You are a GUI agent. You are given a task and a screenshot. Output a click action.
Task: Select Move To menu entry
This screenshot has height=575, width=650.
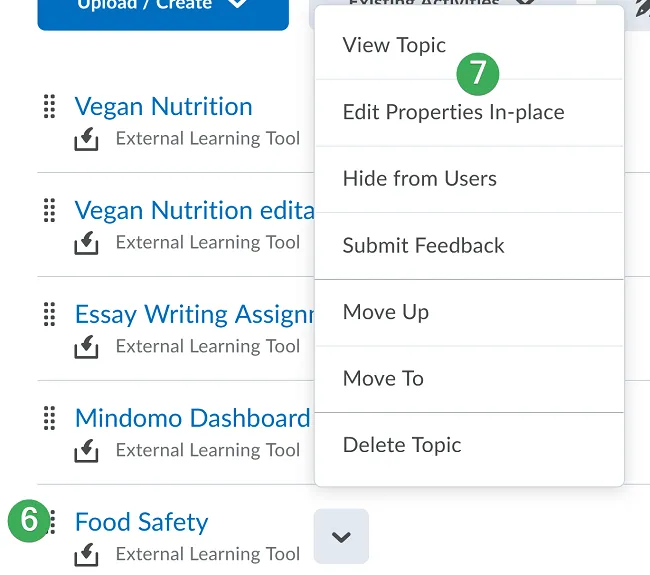click(383, 378)
